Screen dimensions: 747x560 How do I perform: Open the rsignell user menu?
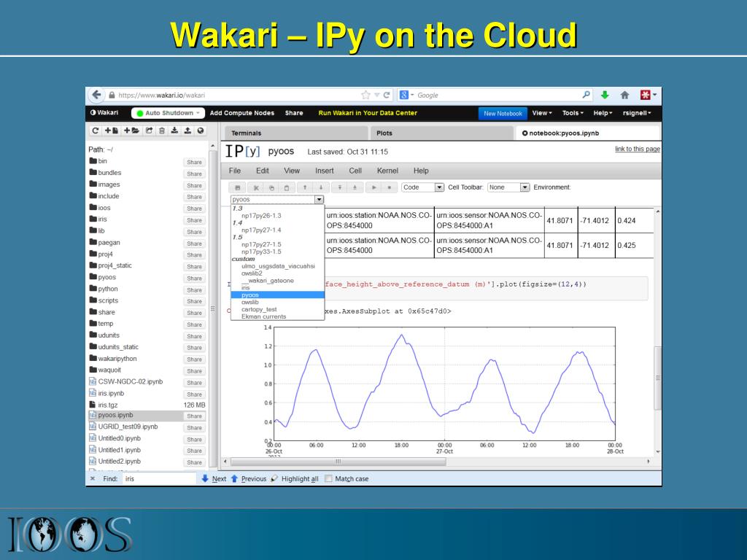[x=637, y=113]
